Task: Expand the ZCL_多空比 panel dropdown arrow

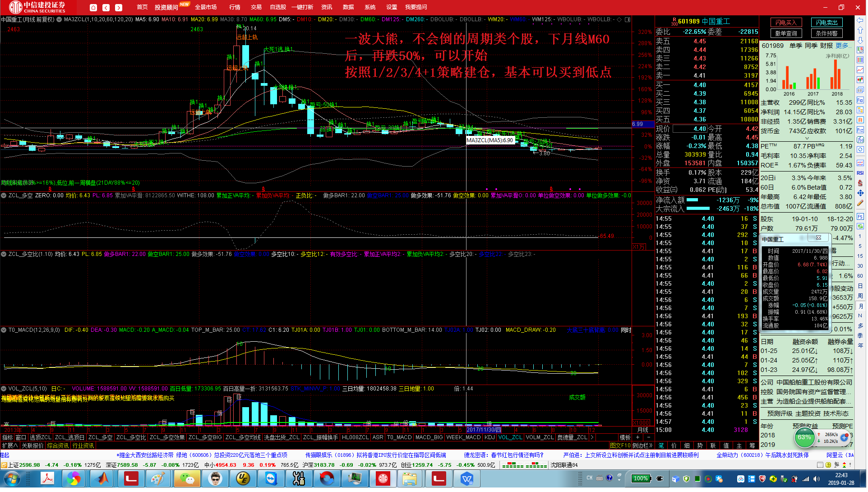Action: tap(4, 255)
